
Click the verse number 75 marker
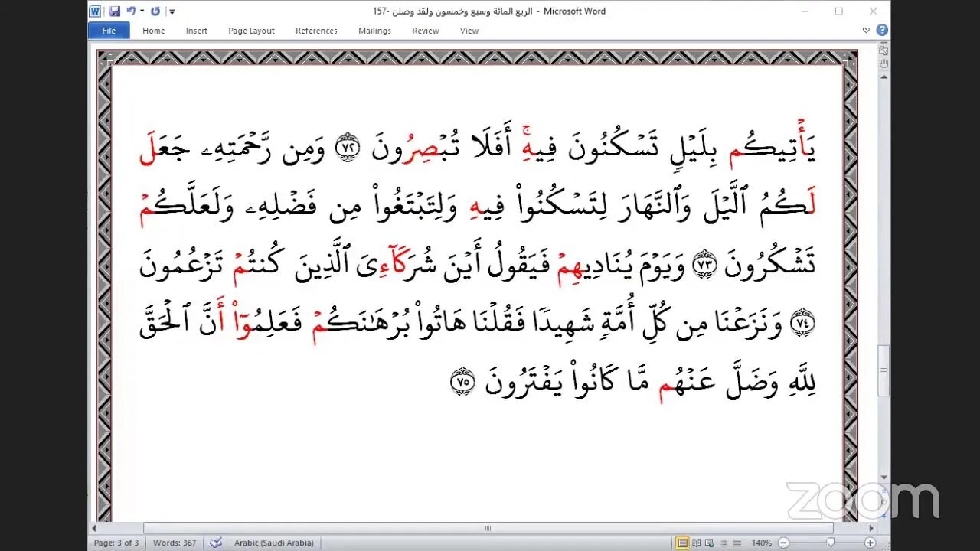(462, 383)
